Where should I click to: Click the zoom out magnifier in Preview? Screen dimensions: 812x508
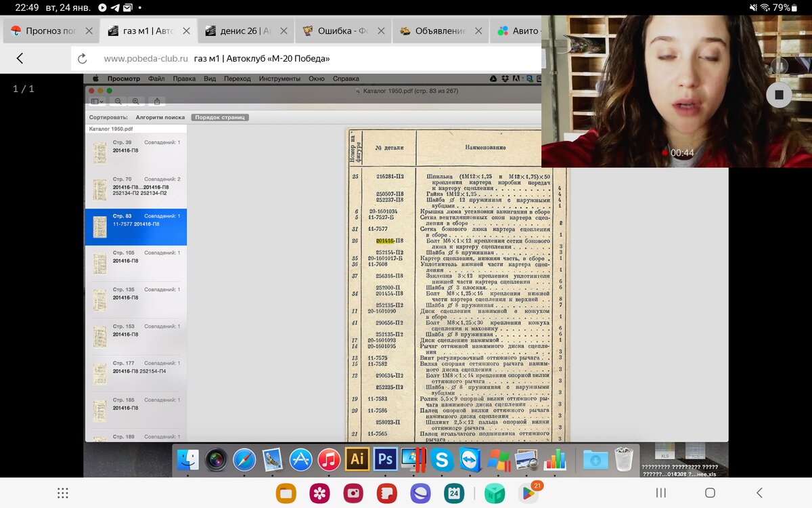(x=118, y=102)
